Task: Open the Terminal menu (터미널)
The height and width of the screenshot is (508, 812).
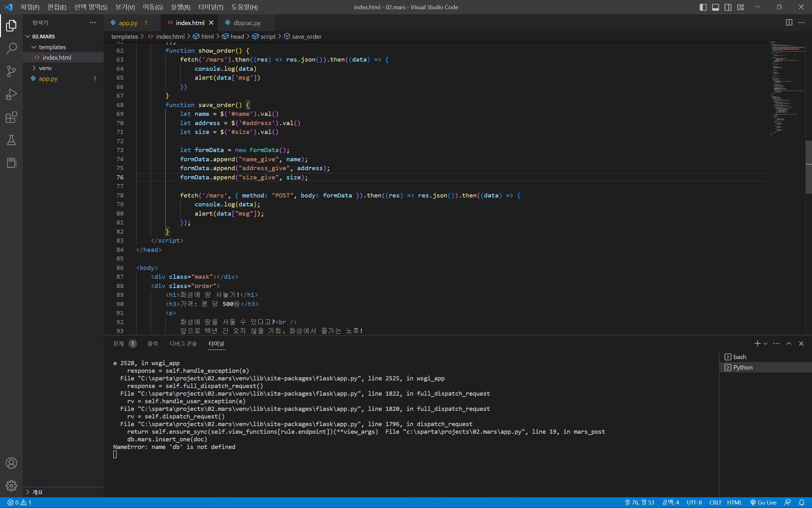Action: point(211,7)
